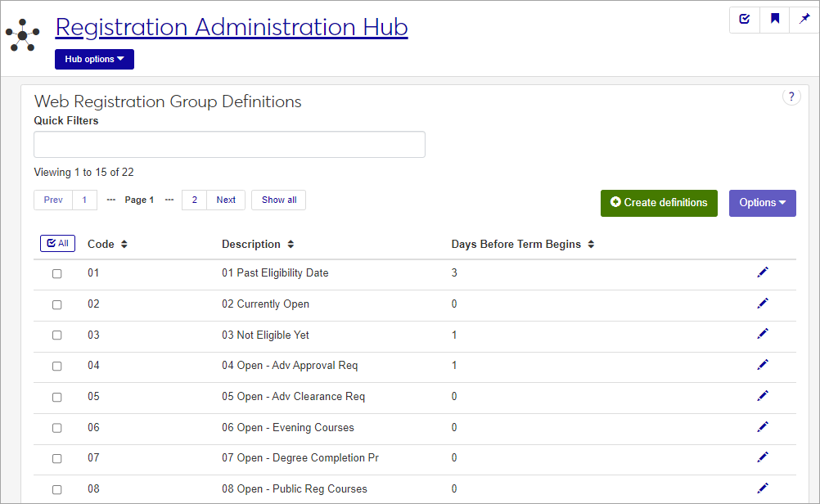Viewport: 820px width, 504px height.
Task: Toggle the select All checkbox button
Action: click(57, 244)
